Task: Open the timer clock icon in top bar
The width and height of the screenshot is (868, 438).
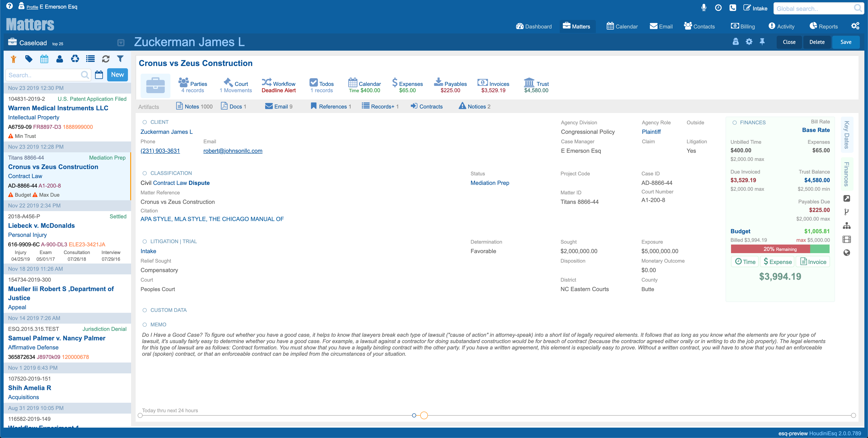Action: 718,8
